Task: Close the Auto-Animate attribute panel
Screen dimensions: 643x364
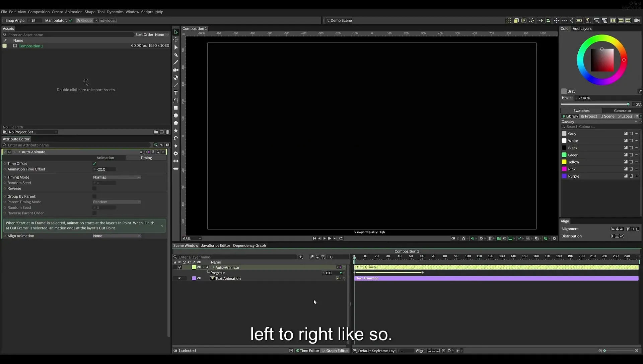Action: (x=163, y=152)
